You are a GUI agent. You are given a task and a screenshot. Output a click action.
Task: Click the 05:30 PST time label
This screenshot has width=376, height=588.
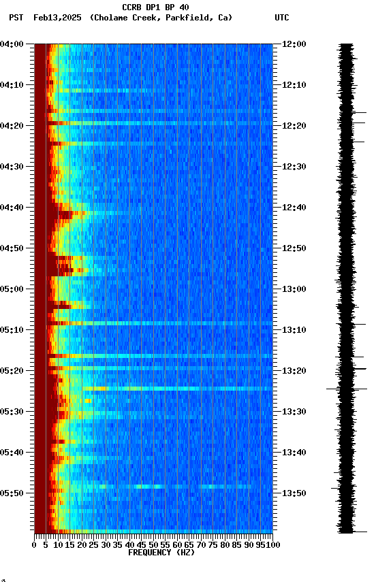coord(12,412)
